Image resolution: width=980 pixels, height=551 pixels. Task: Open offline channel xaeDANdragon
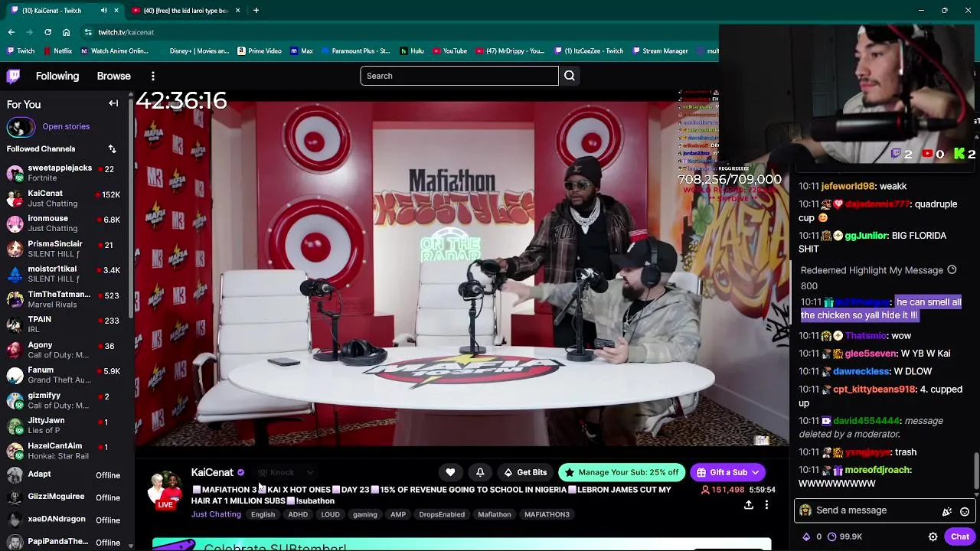pyautogui.click(x=64, y=520)
